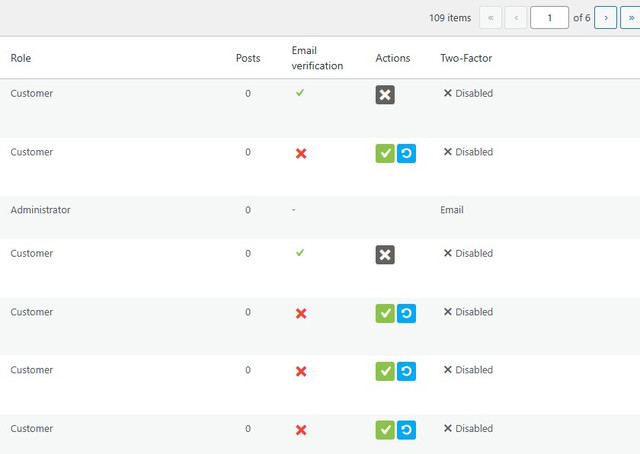Click the Actions column header
This screenshot has width=640, height=454.
(x=393, y=58)
